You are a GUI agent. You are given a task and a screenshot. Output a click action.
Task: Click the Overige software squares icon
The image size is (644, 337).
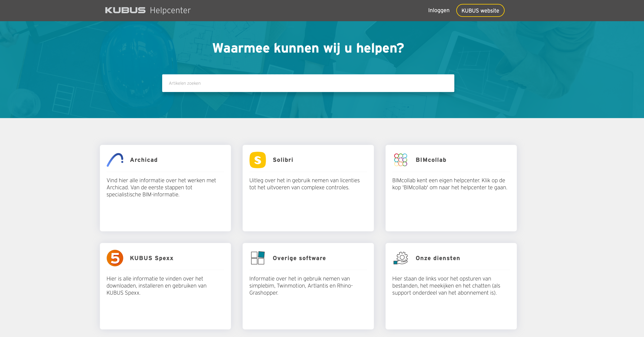pos(258,258)
